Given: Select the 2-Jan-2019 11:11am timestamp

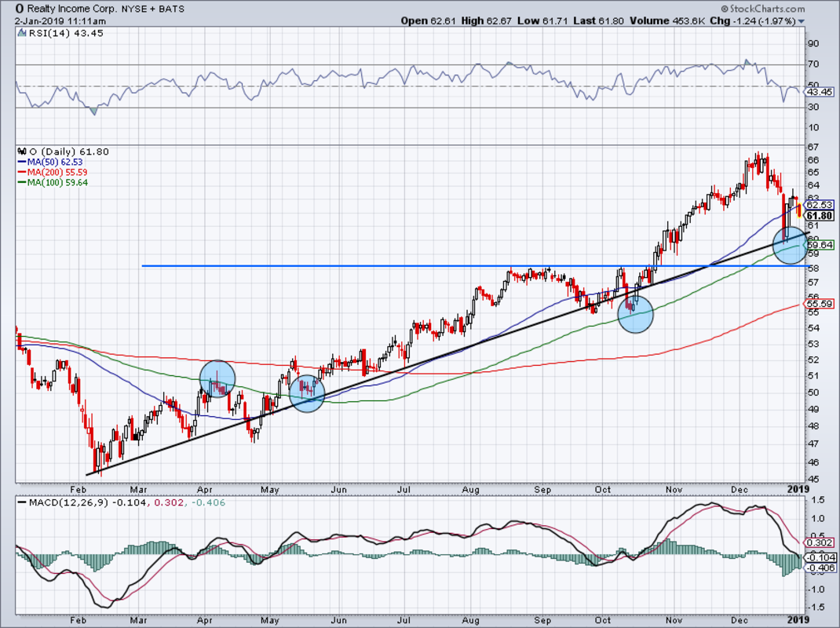Looking at the screenshot, I should [x=60, y=21].
